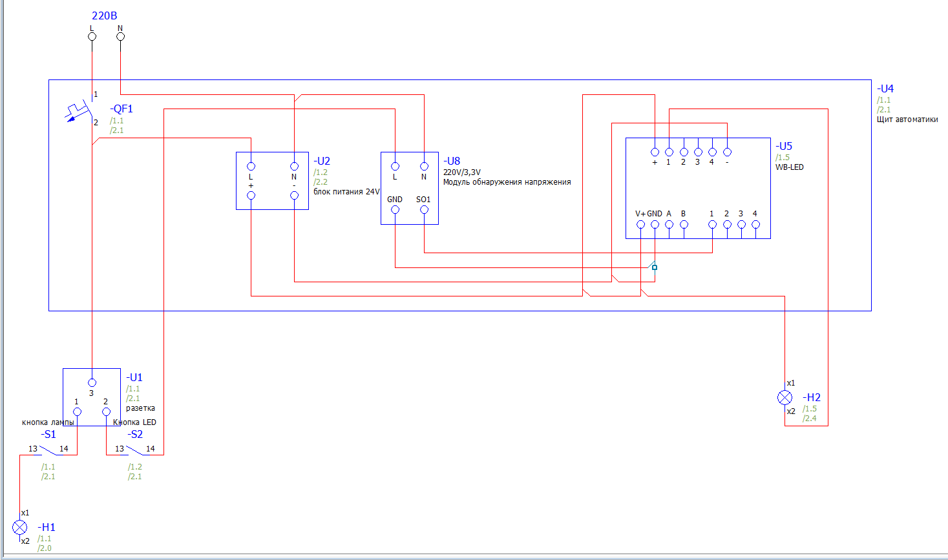Click the N supply terminal under 220B

pos(120,36)
